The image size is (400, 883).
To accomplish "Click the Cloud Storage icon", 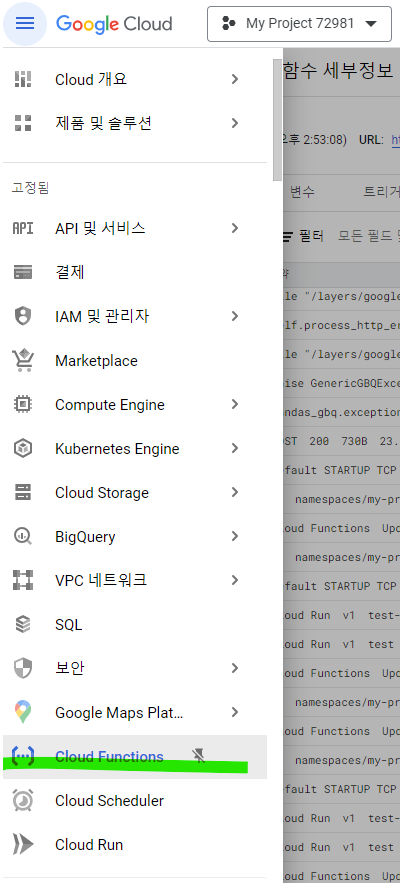I will click(x=23, y=492).
